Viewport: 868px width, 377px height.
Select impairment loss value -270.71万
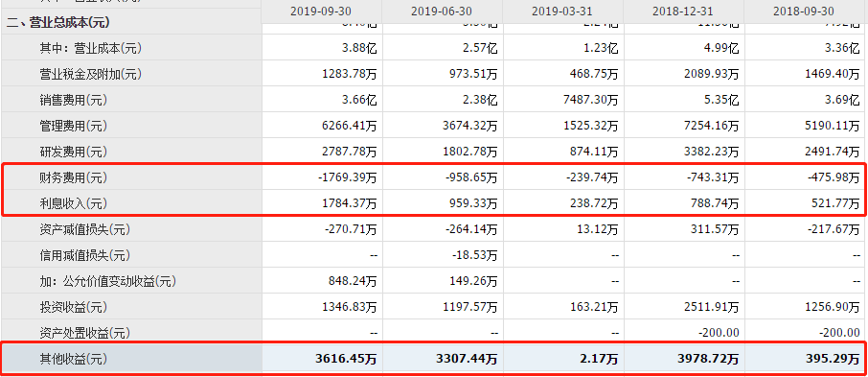pos(351,229)
